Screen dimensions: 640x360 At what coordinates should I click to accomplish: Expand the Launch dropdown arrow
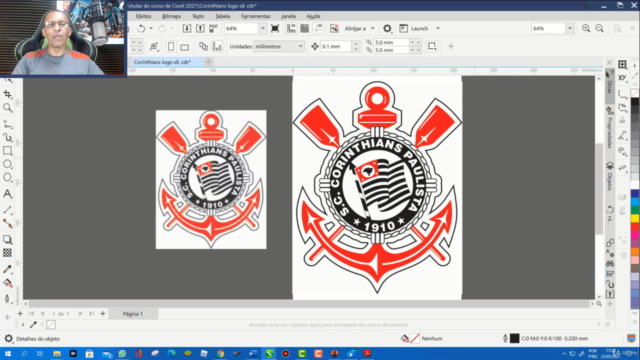click(x=438, y=29)
